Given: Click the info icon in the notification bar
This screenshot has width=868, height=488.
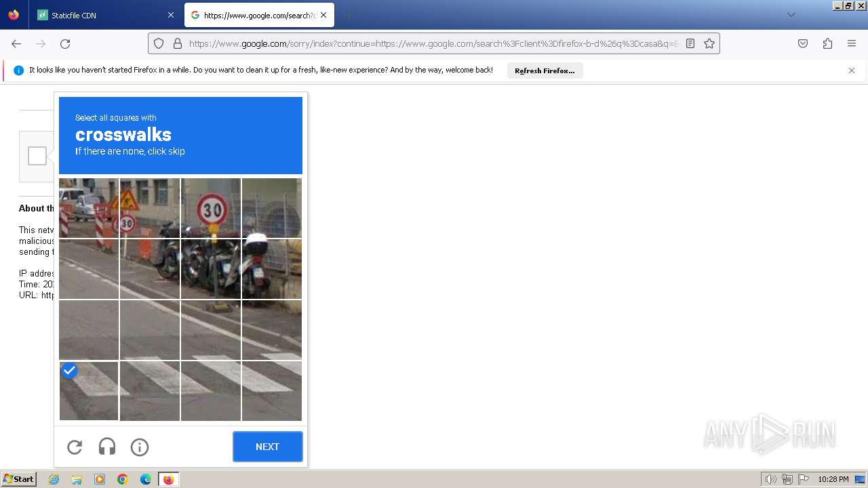Looking at the screenshot, I should pos(18,70).
